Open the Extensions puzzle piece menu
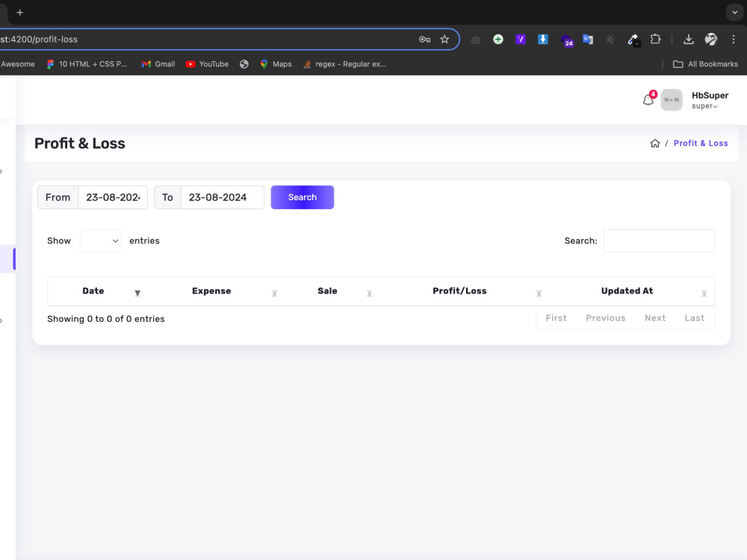This screenshot has width=747, height=560. click(x=656, y=39)
